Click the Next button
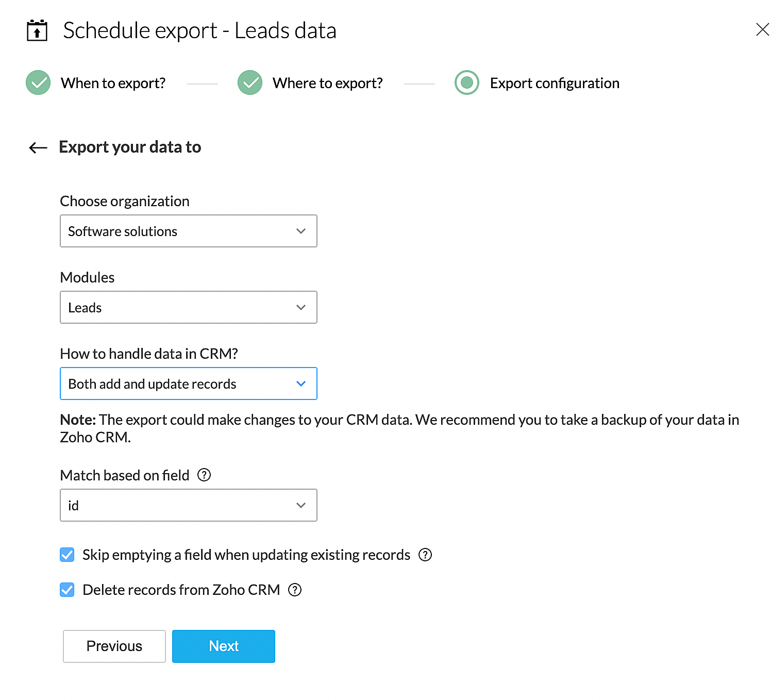The width and height of the screenshot is (770, 700). pos(224,646)
